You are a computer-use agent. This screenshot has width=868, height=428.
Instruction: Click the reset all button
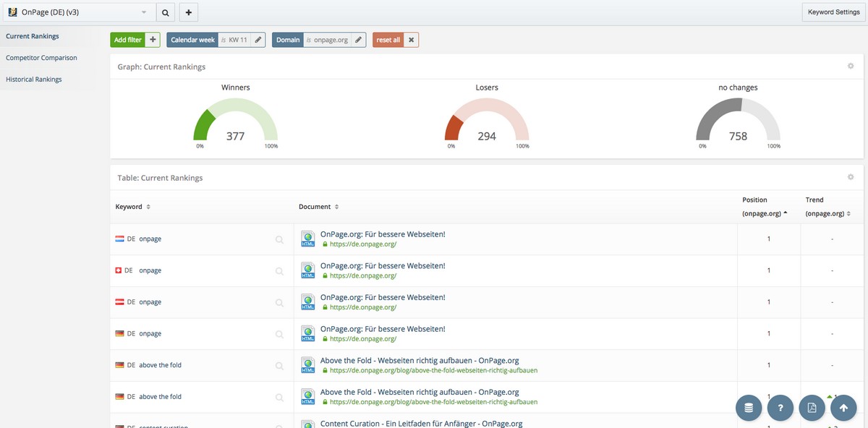(x=388, y=40)
